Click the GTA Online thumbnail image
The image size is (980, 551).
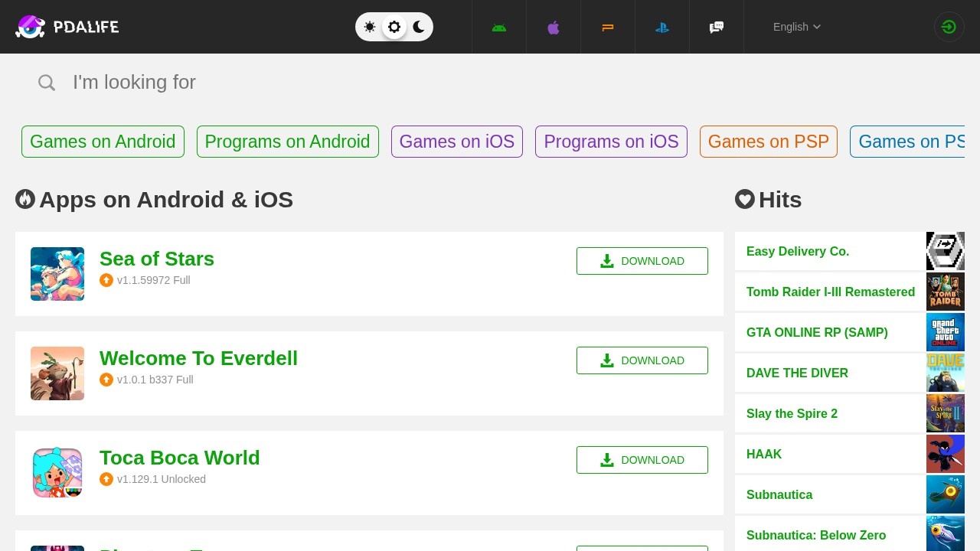[946, 332]
